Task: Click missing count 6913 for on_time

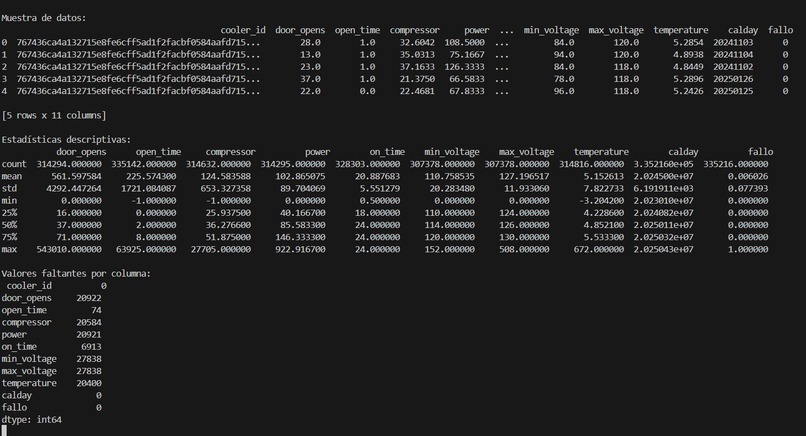Action: [91, 347]
